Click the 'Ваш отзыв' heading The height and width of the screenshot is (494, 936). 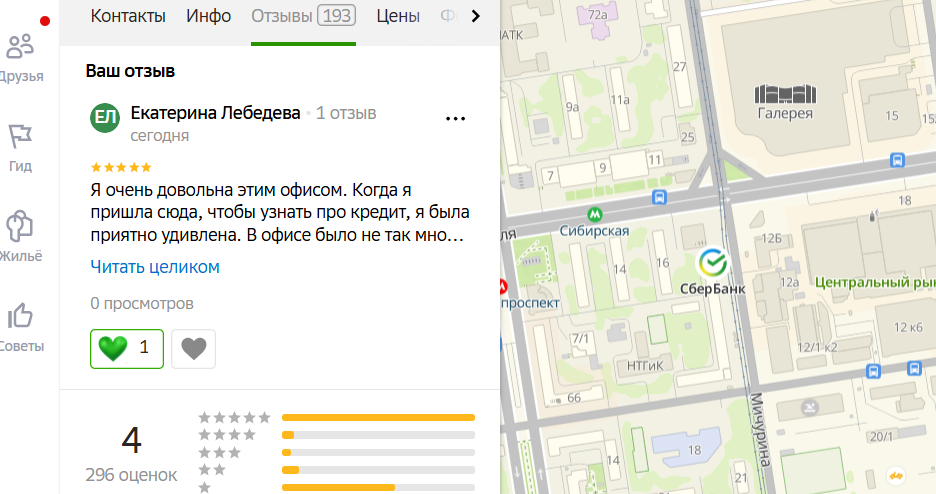click(130, 71)
